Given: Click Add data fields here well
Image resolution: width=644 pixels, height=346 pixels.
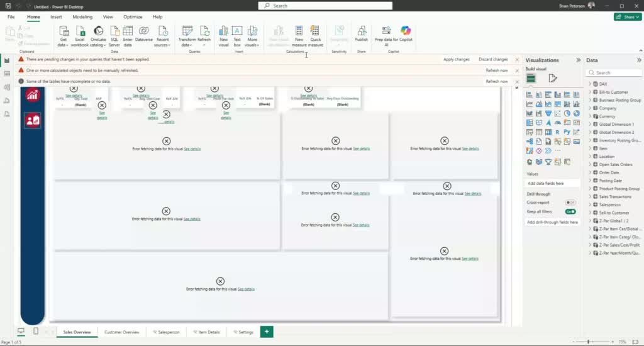Looking at the screenshot, I should [x=553, y=183].
